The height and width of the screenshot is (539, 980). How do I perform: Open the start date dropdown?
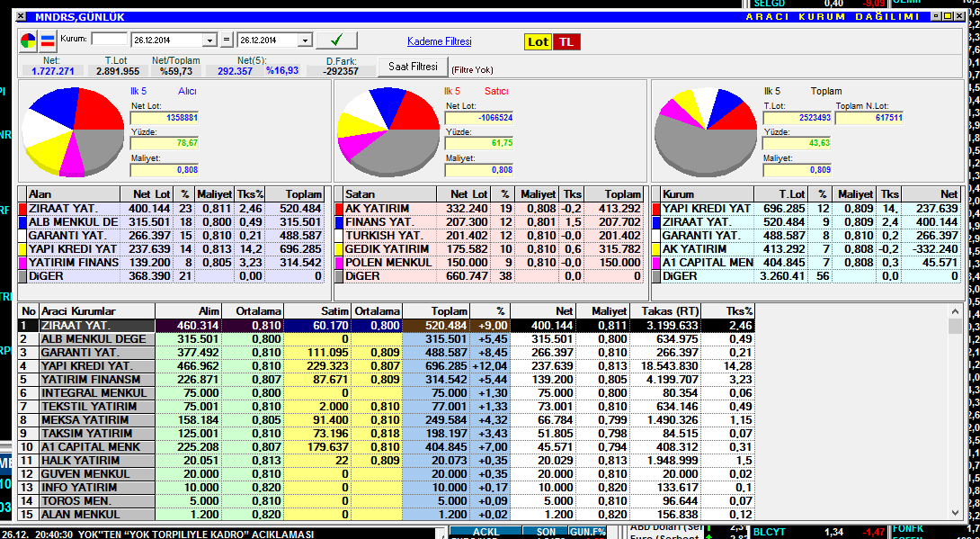[x=210, y=40]
